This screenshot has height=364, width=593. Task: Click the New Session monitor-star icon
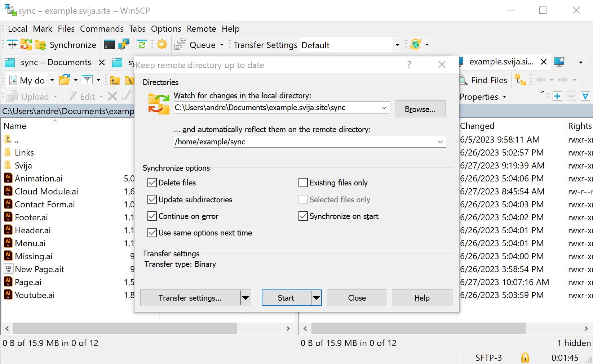559,62
